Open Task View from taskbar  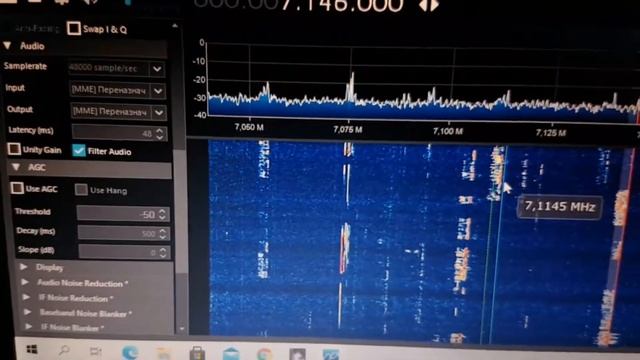pos(96,351)
